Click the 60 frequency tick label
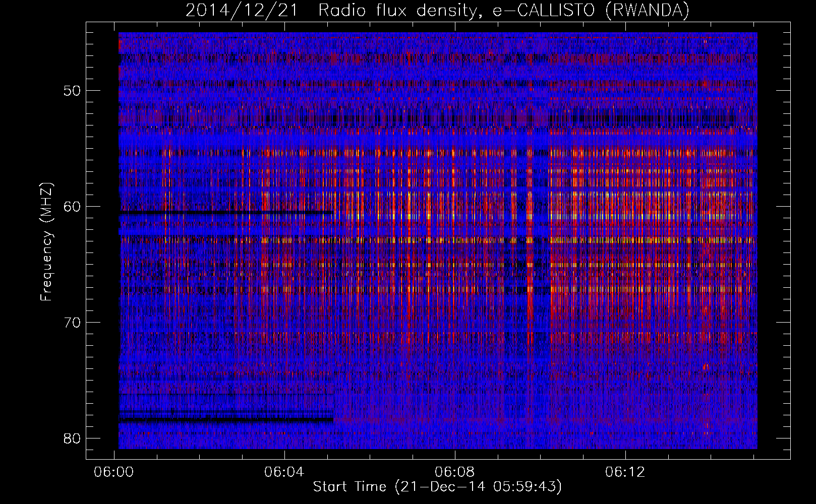This screenshot has width=816, height=504. tap(72, 207)
